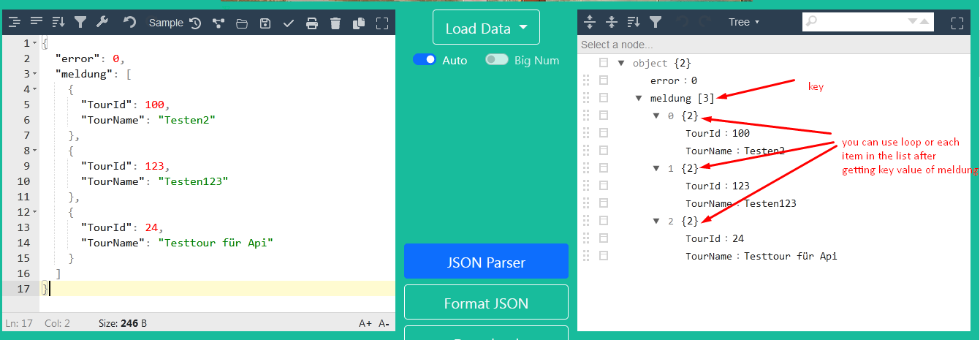Image resolution: width=980 pixels, height=340 pixels.
Task: Load Sample data in the editor
Action: [x=166, y=23]
